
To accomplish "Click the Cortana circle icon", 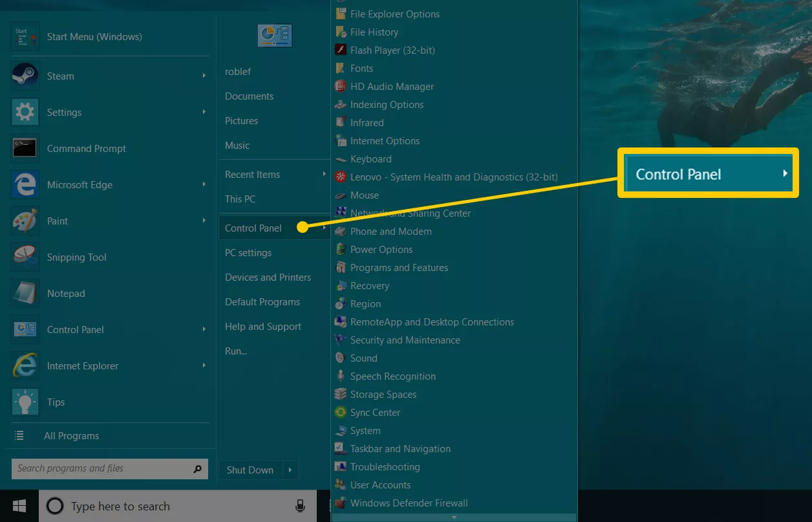I will [x=55, y=506].
